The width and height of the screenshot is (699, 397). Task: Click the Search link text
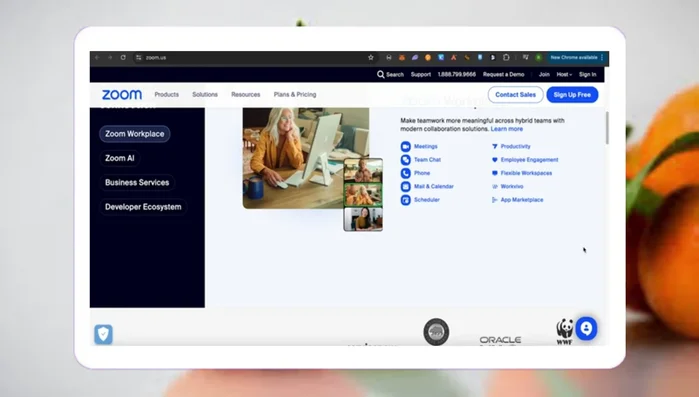coord(395,74)
